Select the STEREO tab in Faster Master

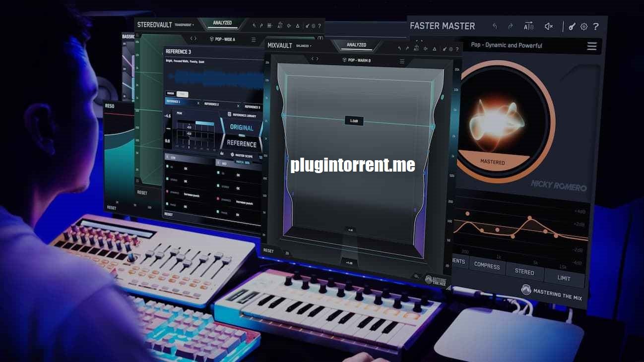(524, 272)
